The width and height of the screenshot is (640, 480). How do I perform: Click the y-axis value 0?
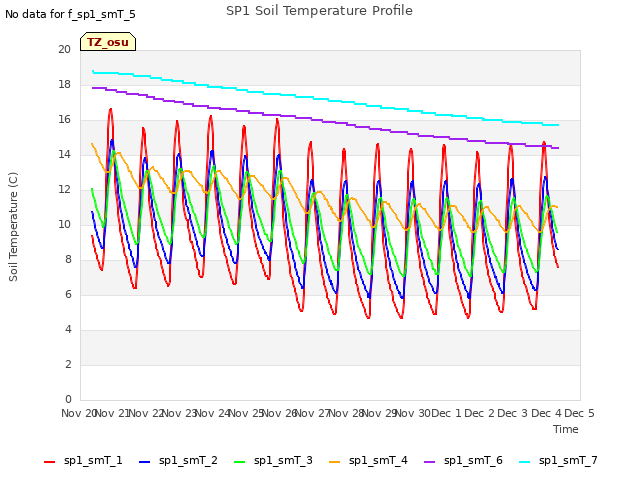[x=68, y=400]
